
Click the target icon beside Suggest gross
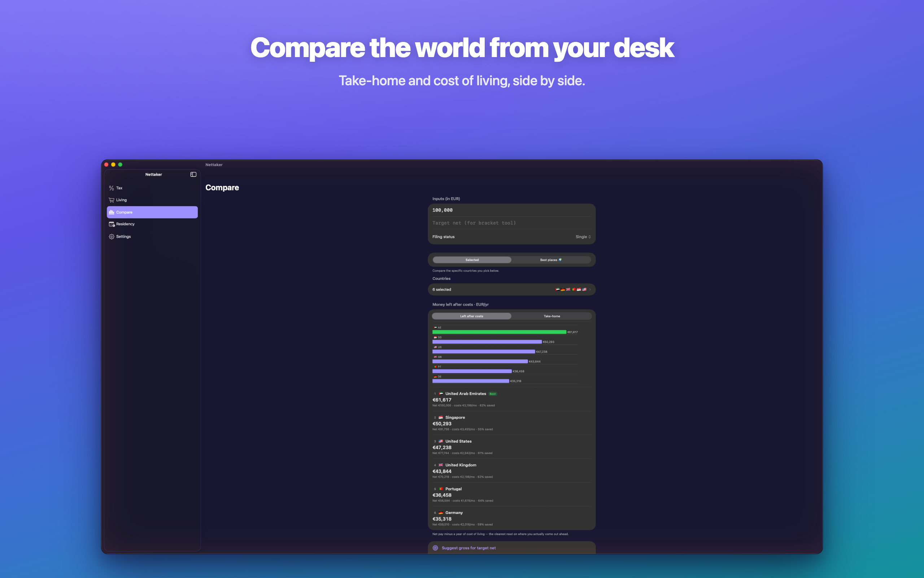[435, 548]
